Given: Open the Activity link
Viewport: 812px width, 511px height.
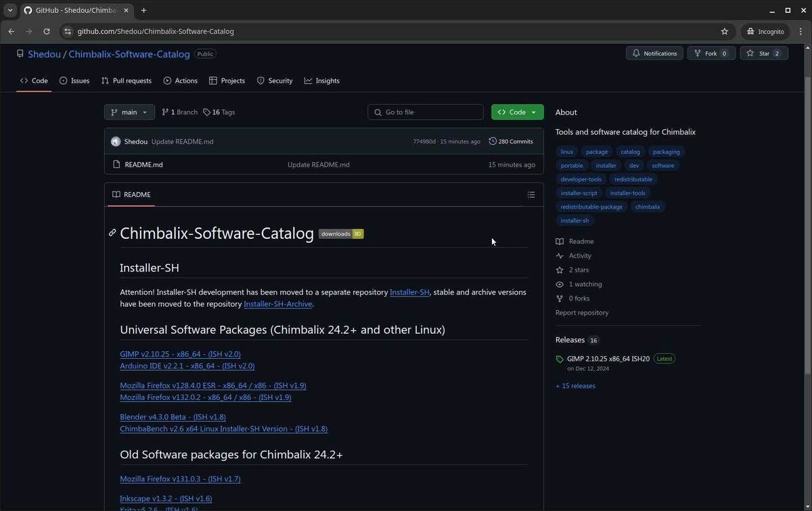Looking at the screenshot, I should pyautogui.click(x=574, y=256).
